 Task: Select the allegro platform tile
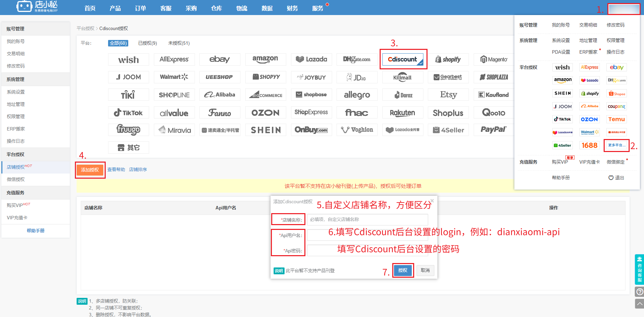(x=357, y=95)
